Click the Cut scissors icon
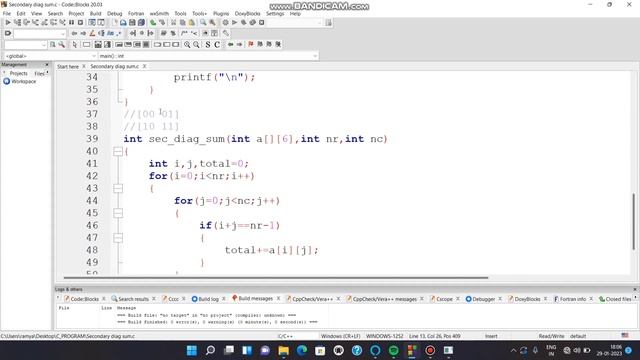The image size is (640, 360). (174, 22)
